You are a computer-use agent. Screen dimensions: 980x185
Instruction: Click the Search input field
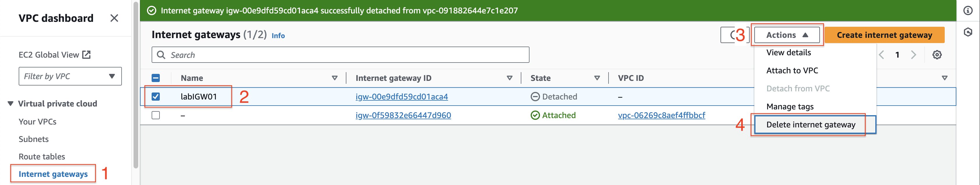340,55
